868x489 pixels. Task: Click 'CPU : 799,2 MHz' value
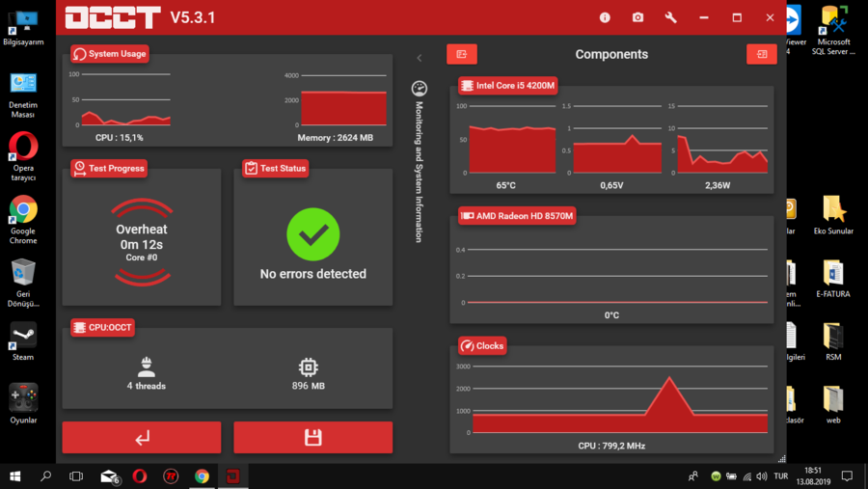[x=611, y=446]
